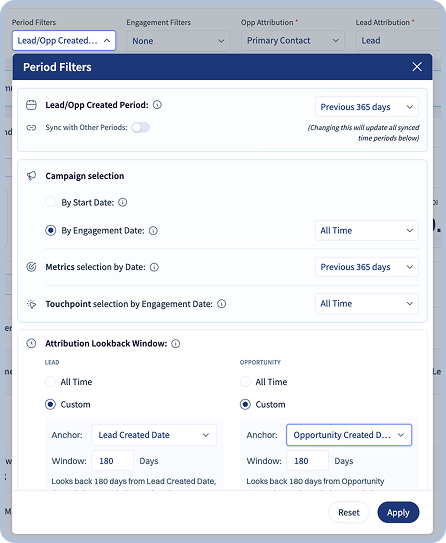Edit the Opportunity window days field

pyautogui.click(x=307, y=461)
